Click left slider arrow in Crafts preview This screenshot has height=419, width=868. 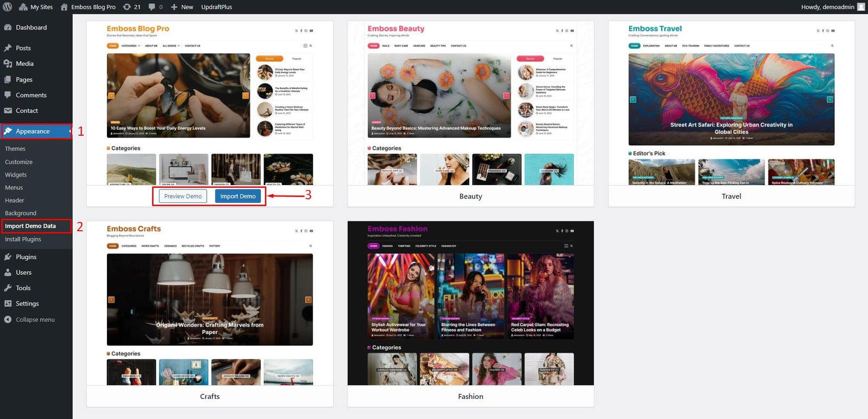click(x=111, y=300)
